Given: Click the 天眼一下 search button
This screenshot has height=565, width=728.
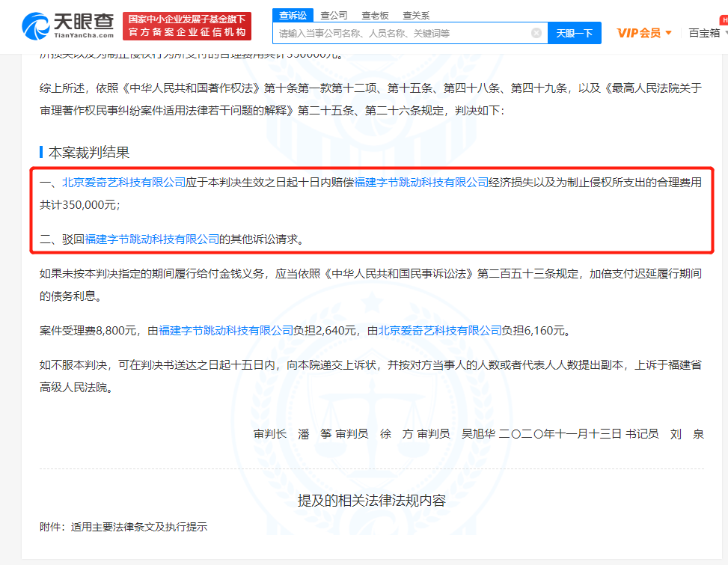Looking at the screenshot, I should point(575,33).
